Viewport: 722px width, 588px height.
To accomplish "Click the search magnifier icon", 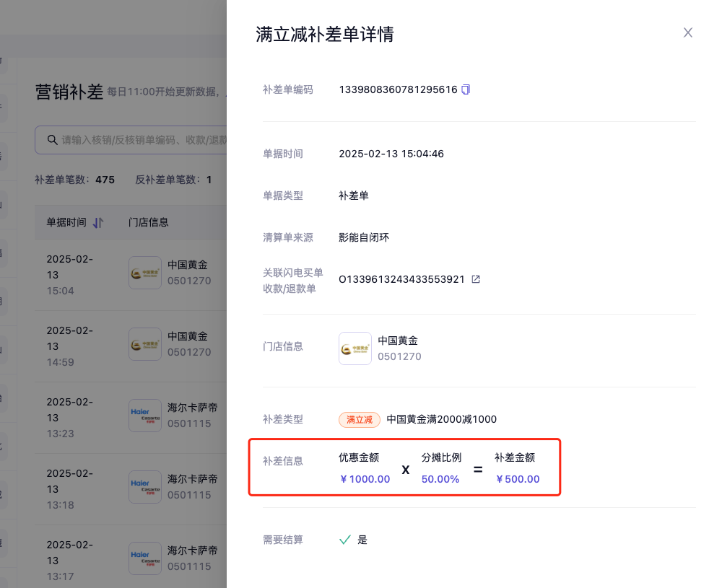I will (x=52, y=140).
